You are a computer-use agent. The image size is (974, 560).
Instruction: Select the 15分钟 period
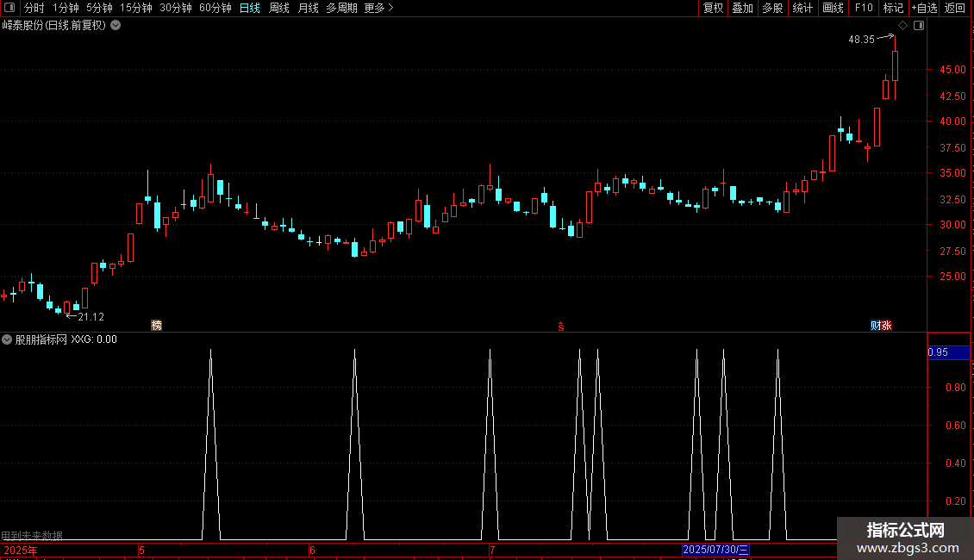(x=135, y=8)
